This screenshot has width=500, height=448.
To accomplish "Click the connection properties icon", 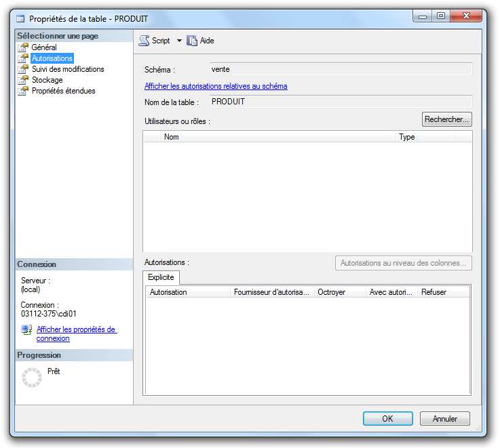I will coord(26,330).
